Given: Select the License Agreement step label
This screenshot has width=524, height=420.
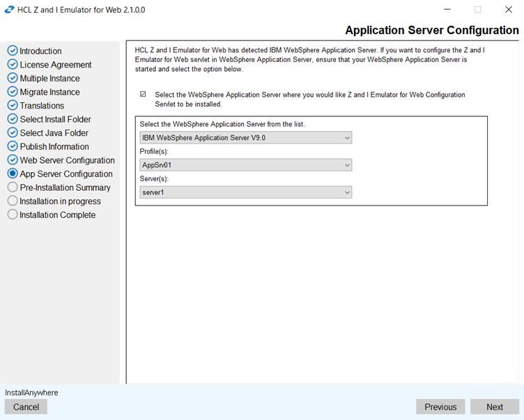Looking at the screenshot, I should [56, 65].
